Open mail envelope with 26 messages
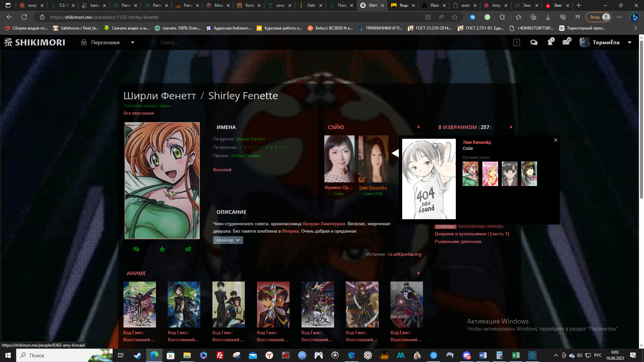This screenshot has height=362, width=644. pyautogui.click(x=566, y=42)
